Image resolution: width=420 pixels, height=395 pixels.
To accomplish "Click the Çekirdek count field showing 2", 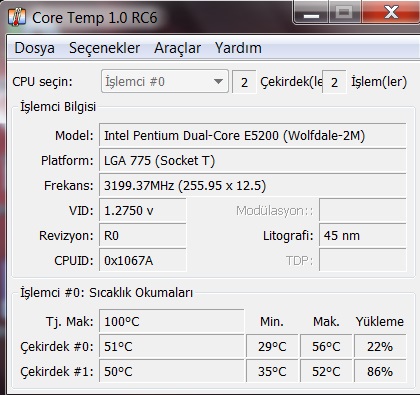I will [x=244, y=82].
